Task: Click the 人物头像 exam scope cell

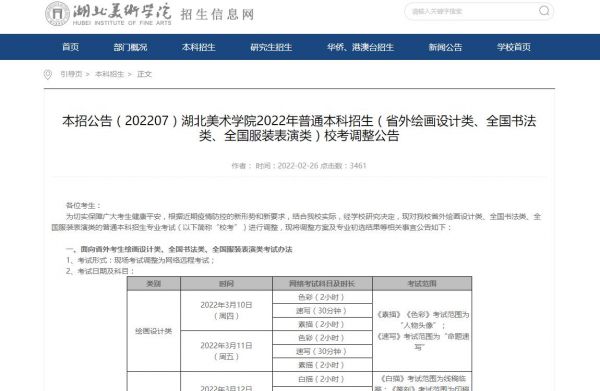Action: coord(422,331)
